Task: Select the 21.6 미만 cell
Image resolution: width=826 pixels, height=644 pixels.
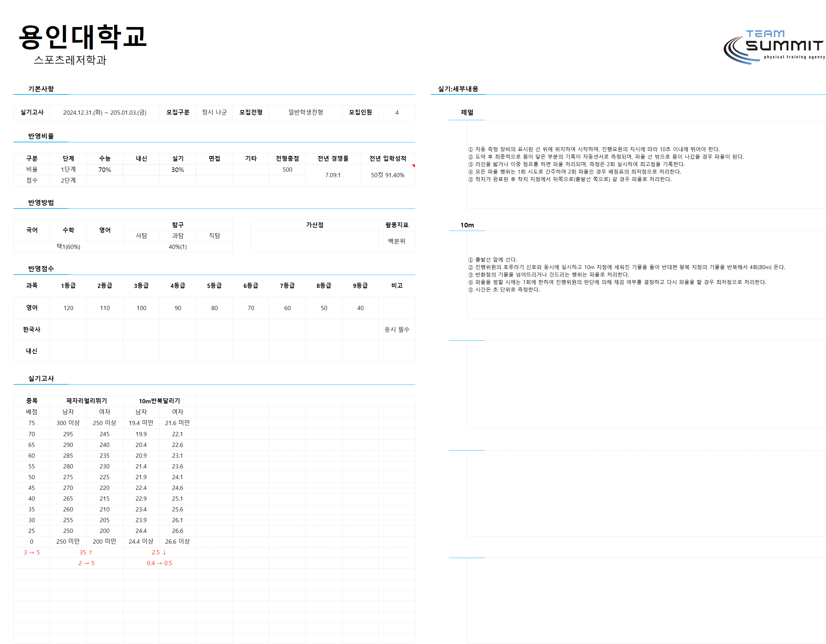Action: [x=178, y=423]
